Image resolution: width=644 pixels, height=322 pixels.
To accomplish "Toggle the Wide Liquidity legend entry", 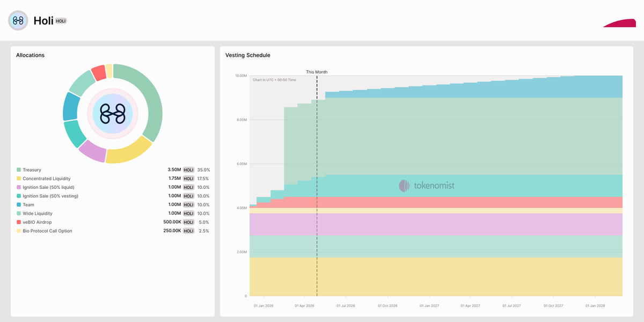I will coord(37,214).
